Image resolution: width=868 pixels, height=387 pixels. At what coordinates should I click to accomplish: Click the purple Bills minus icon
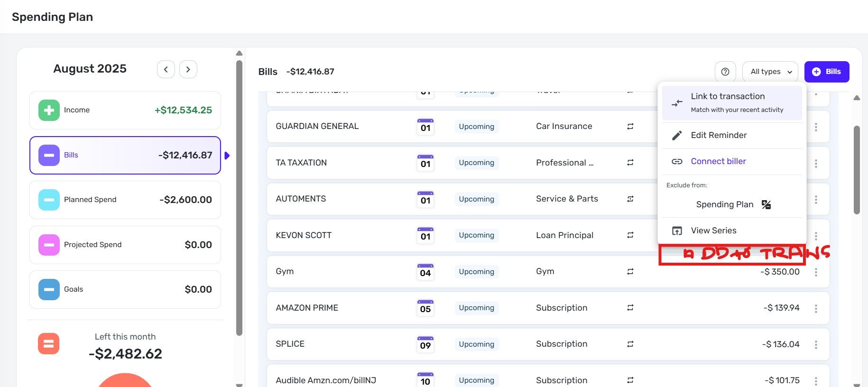pos(49,155)
